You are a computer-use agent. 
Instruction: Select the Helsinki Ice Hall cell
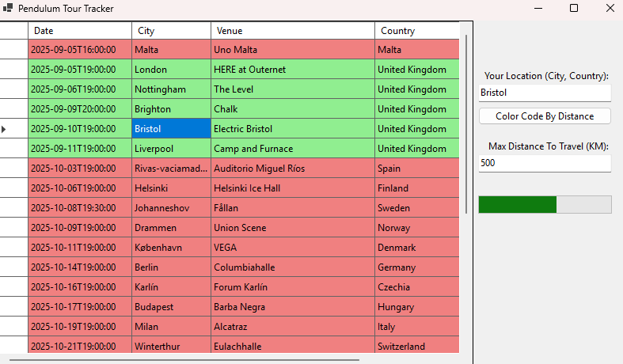pos(292,188)
